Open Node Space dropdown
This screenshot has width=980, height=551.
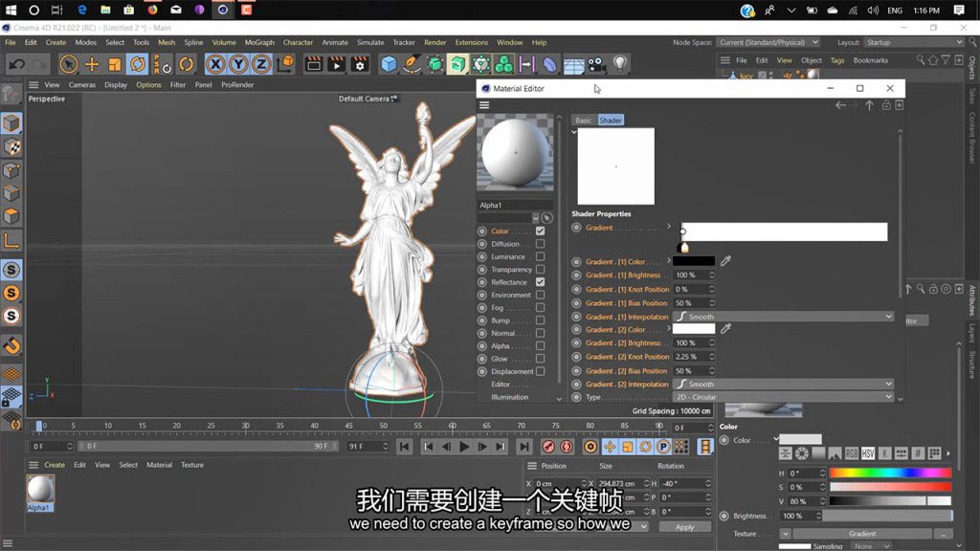pos(768,42)
